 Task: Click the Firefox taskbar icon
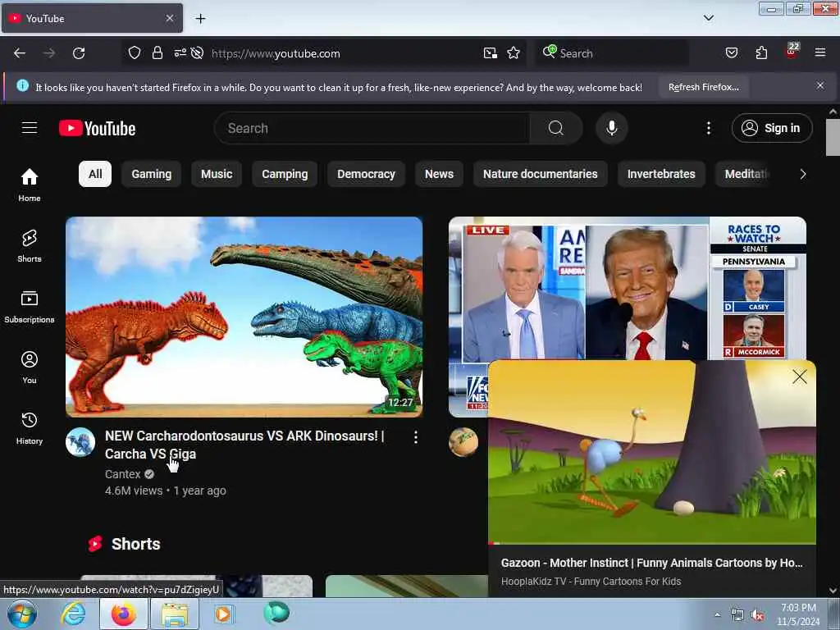pyautogui.click(x=124, y=614)
